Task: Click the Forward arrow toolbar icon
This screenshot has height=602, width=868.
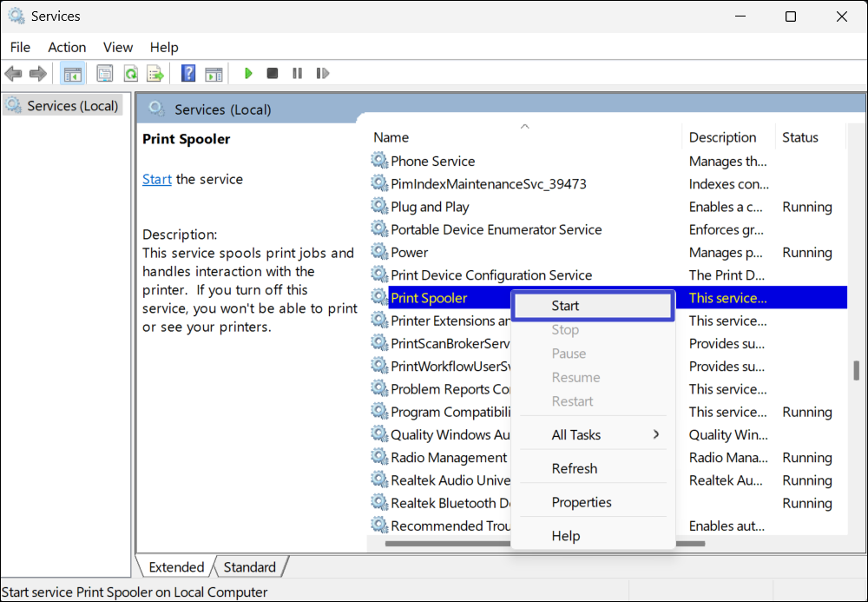Action: coord(37,74)
